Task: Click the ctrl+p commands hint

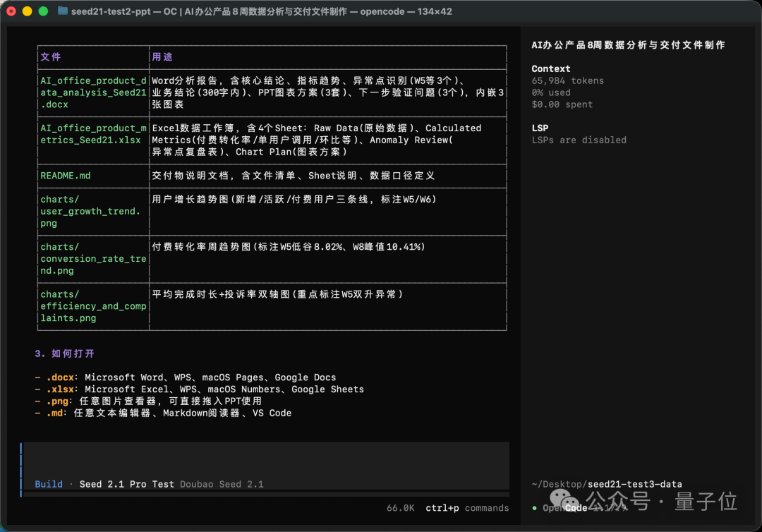Action: [467, 508]
